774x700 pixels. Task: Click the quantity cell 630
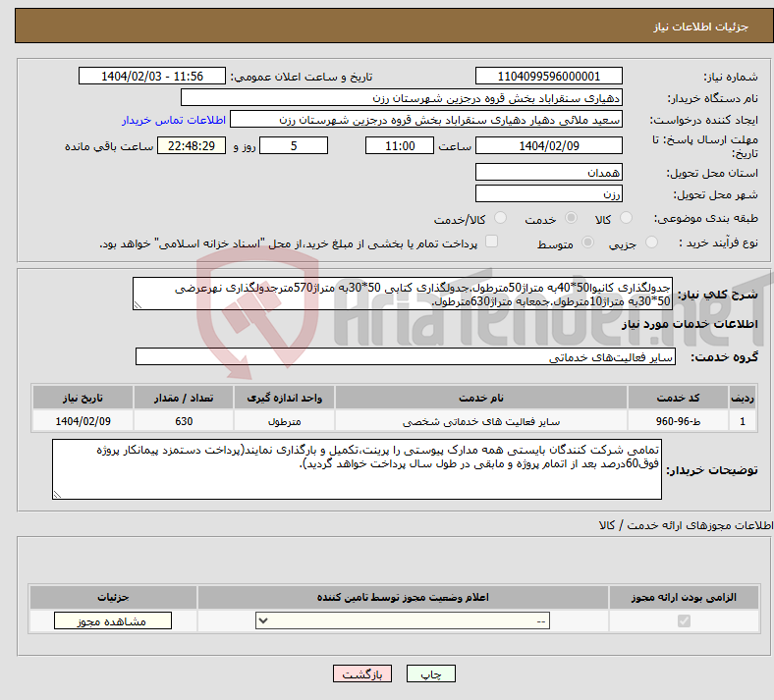click(x=184, y=421)
